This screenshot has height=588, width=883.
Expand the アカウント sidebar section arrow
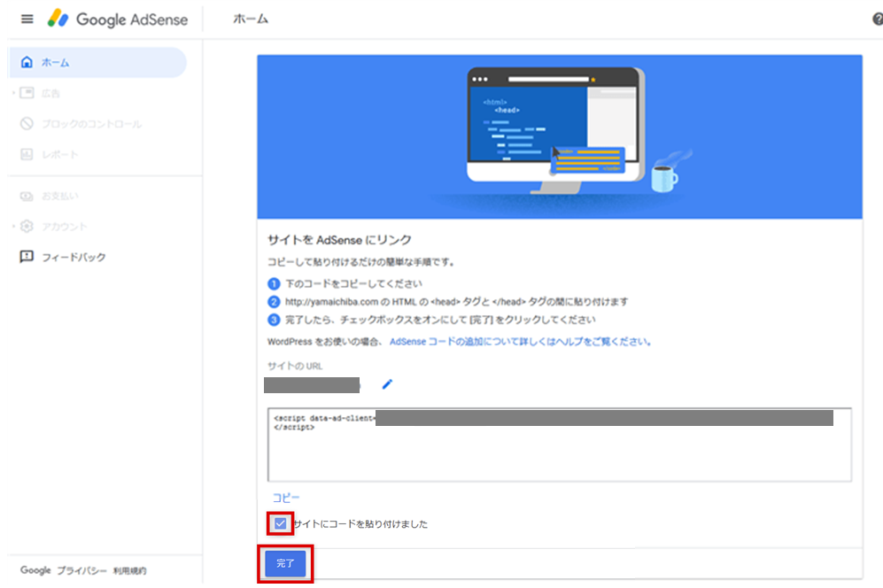pyautogui.click(x=13, y=227)
